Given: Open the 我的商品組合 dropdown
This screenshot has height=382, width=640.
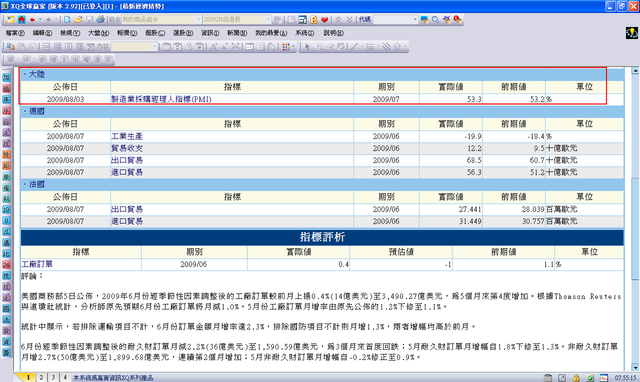Looking at the screenshot, I should coord(199,19).
